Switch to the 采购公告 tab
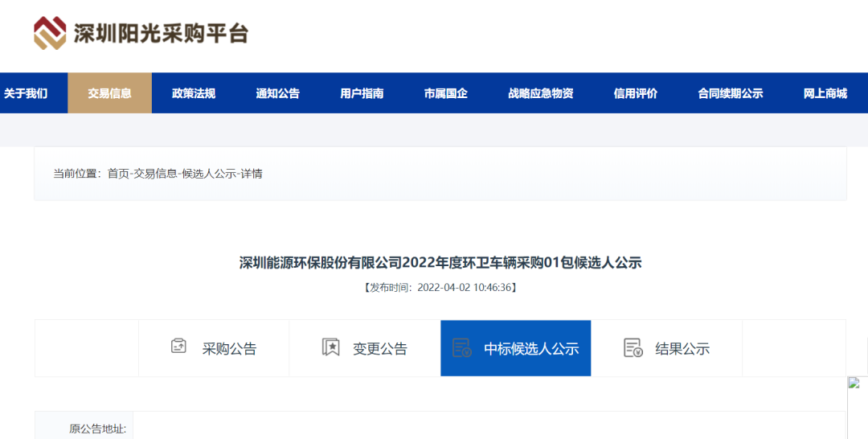This screenshot has width=868, height=439. [x=229, y=349]
